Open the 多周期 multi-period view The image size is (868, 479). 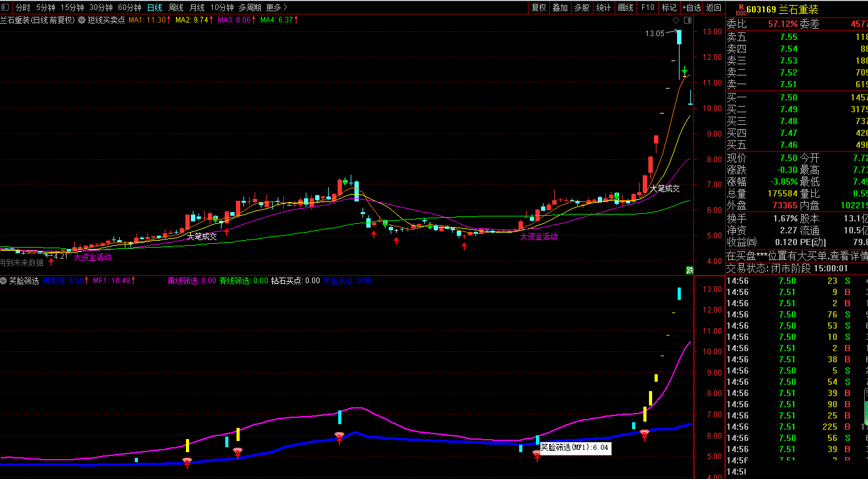click(x=250, y=7)
